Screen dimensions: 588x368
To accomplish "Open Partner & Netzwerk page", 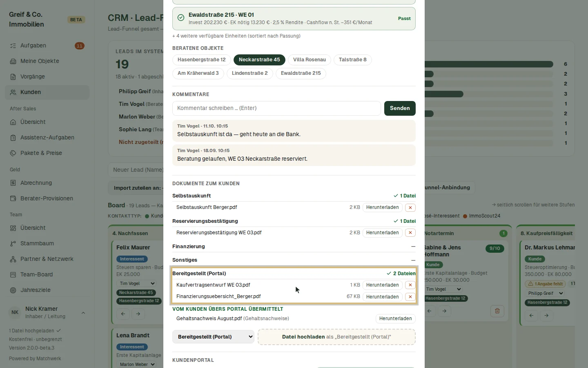I will 47,259.
